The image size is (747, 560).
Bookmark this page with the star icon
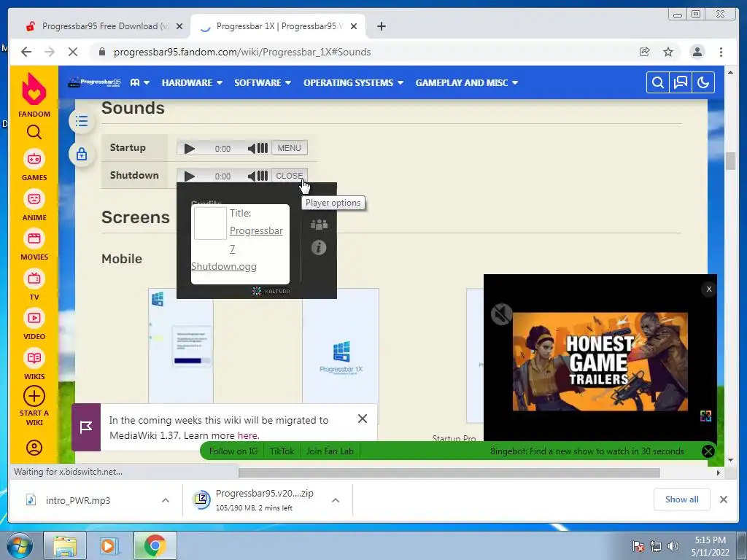[668, 52]
